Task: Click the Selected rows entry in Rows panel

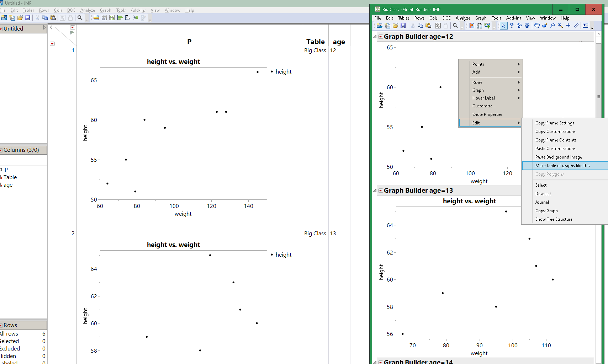Action: (x=10, y=341)
